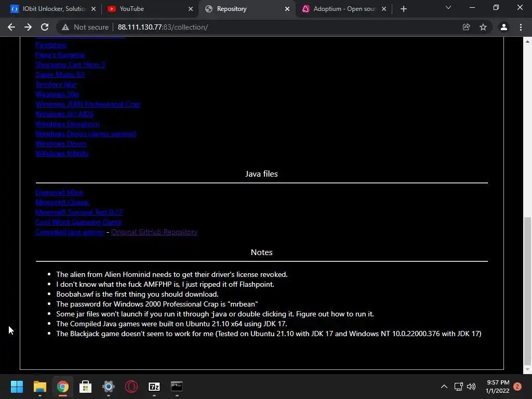Bookmark this page with the star icon

[x=483, y=27]
